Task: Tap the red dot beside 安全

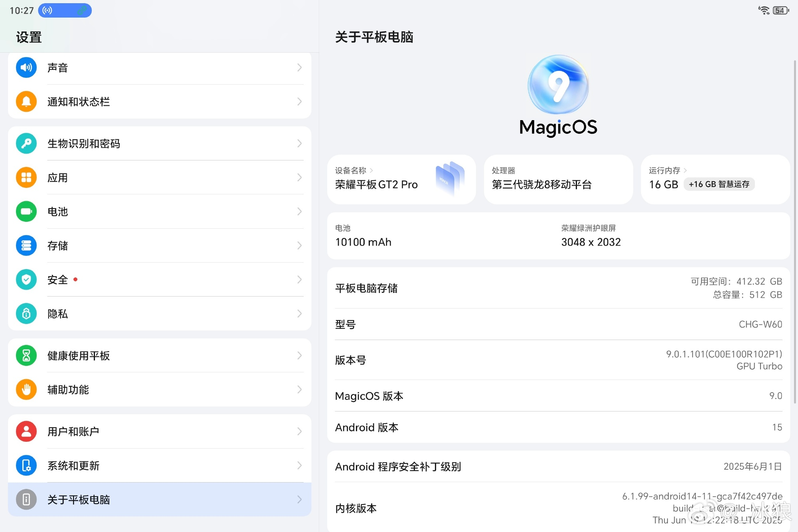Action: 75,279
